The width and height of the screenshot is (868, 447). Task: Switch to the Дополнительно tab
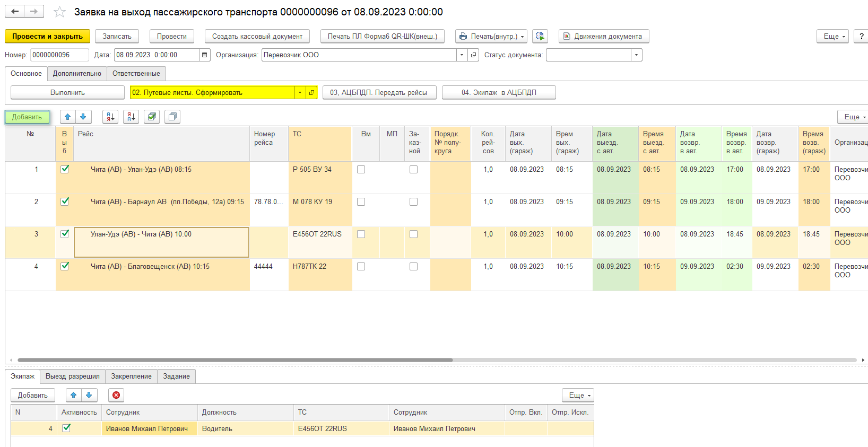(77, 74)
